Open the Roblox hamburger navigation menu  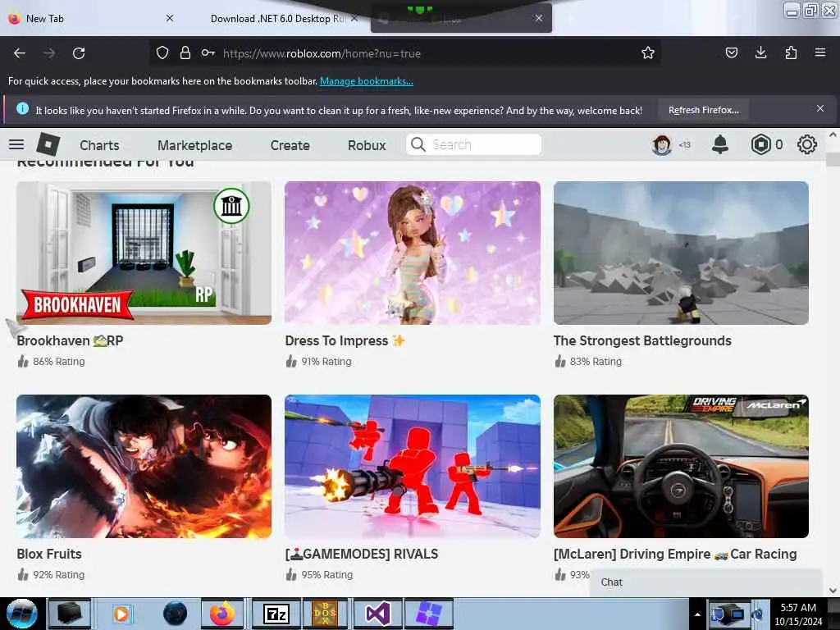pyautogui.click(x=16, y=144)
